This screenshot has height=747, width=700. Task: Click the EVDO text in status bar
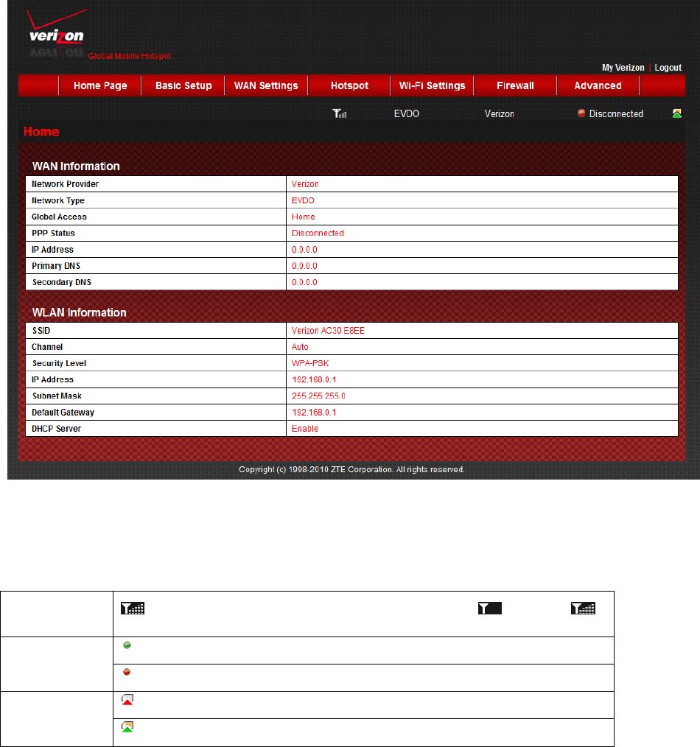pos(407,114)
